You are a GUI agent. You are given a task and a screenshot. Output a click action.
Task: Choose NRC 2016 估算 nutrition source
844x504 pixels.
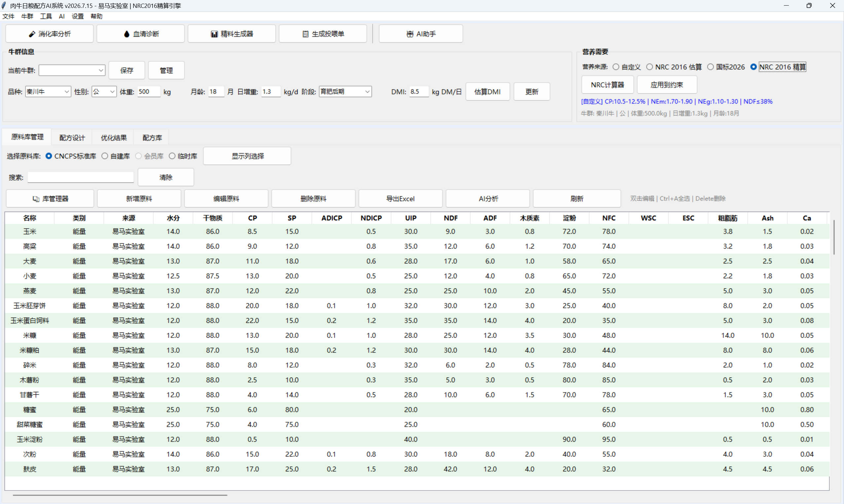[649, 67]
